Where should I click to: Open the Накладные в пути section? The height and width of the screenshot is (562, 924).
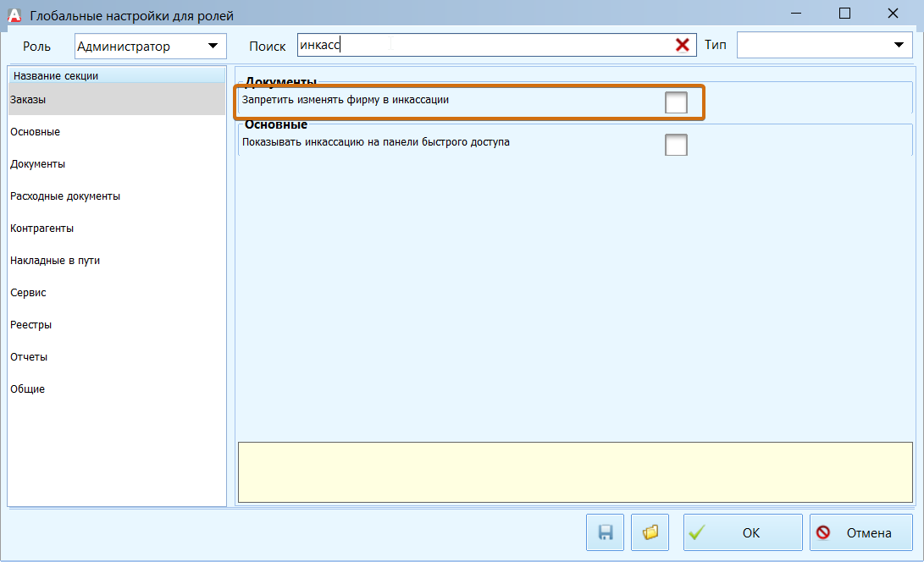(x=117, y=260)
